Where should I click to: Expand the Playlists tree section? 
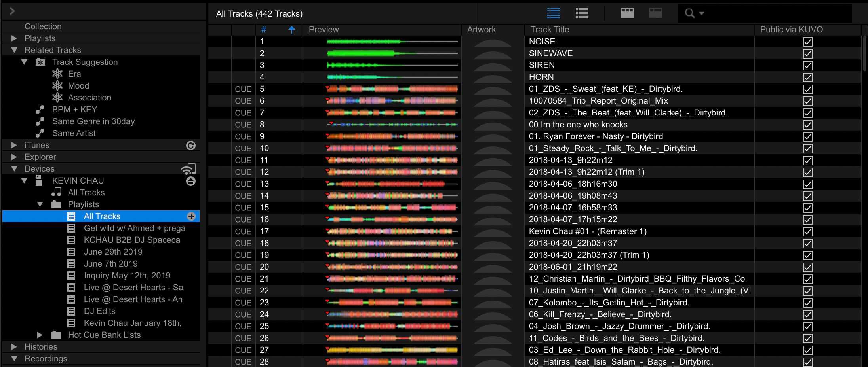pyautogui.click(x=14, y=38)
